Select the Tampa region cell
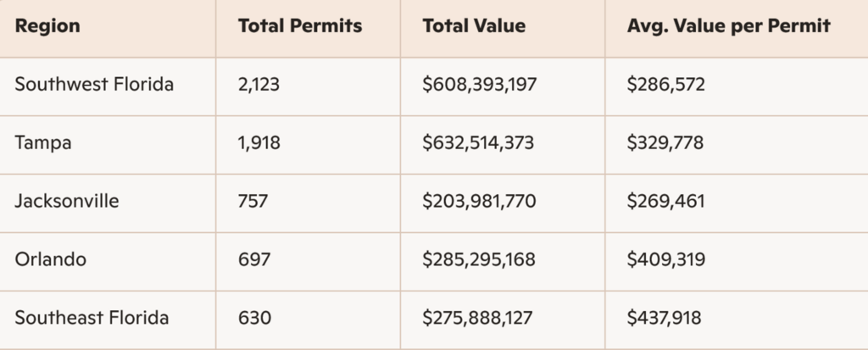This screenshot has height=350, width=868. pos(43,143)
